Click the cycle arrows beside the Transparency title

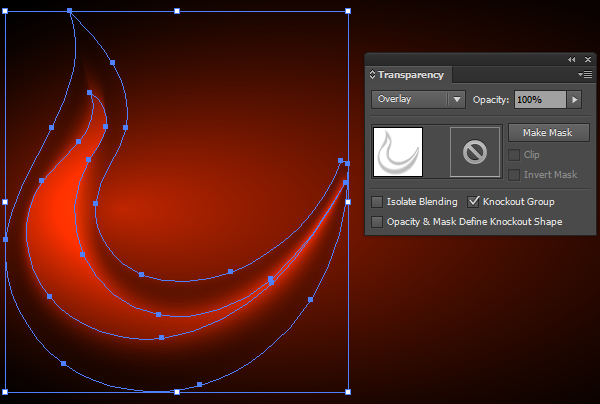point(373,75)
